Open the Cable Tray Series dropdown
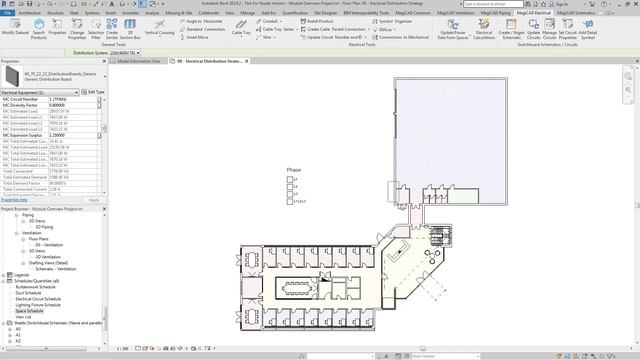640x360 pixels. (x=297, y=29)
